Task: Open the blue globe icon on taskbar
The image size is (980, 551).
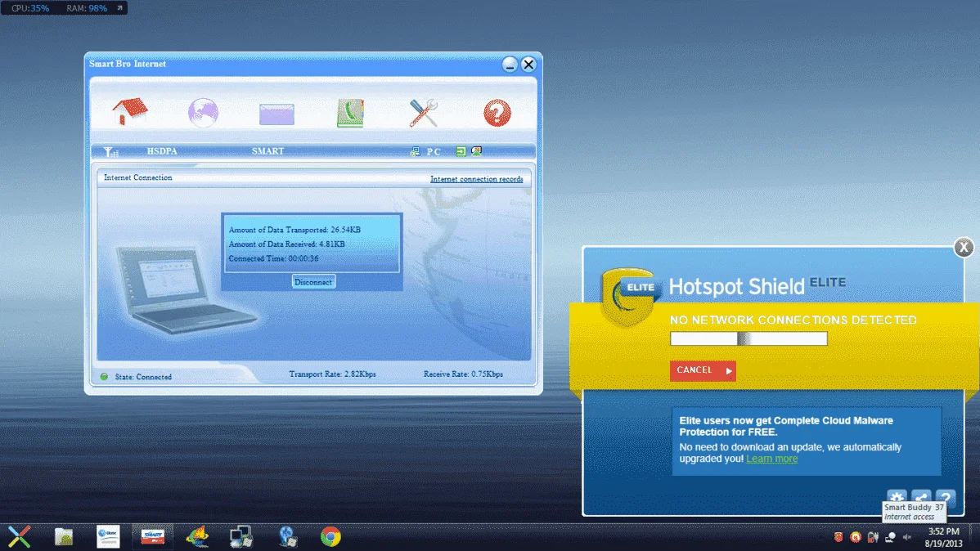Action: [287, 536]
